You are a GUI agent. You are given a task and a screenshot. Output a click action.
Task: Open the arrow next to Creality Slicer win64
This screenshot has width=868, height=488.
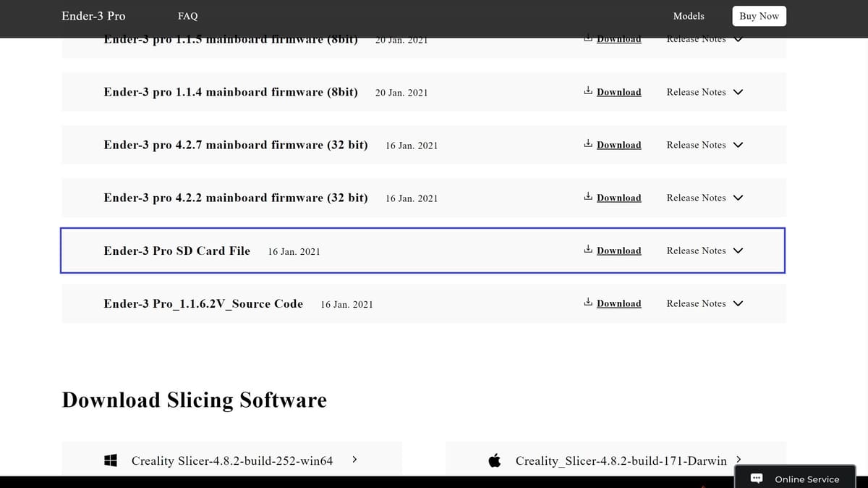pos(354,459)
